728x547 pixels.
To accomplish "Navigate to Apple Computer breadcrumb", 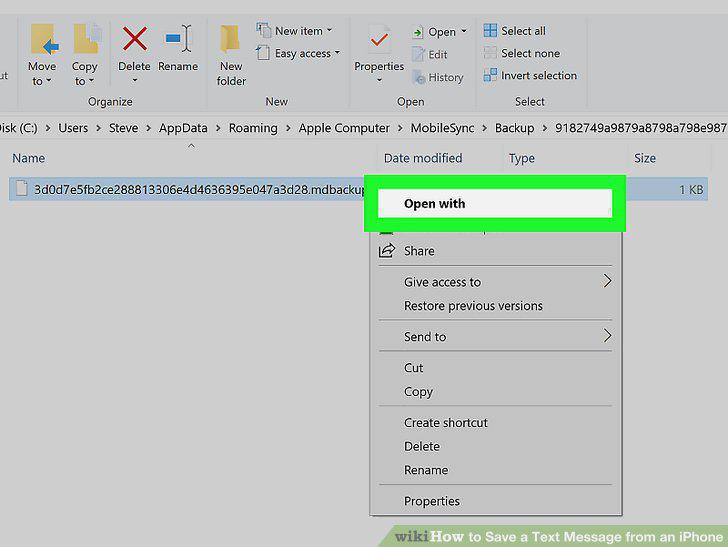I will point(344,128).
